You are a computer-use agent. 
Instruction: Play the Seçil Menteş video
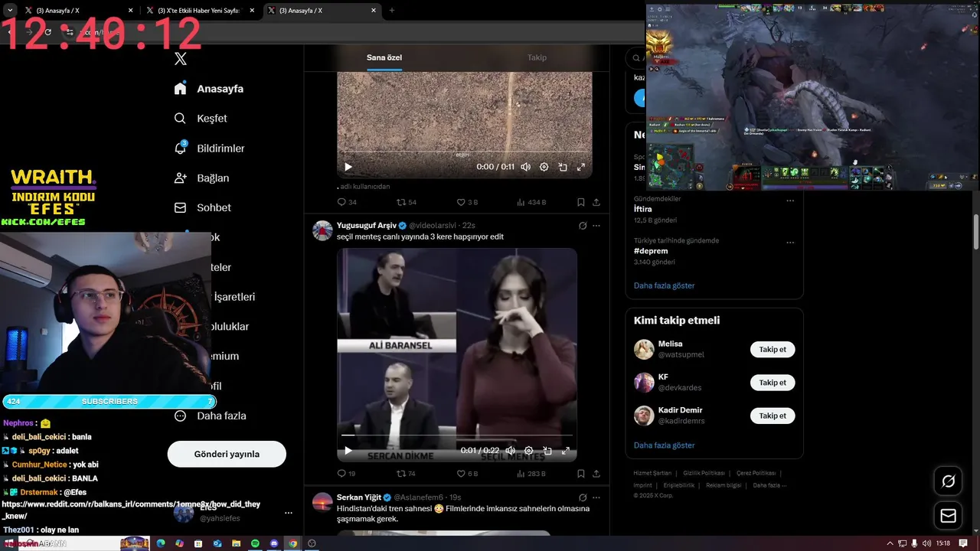coord(348,451)
